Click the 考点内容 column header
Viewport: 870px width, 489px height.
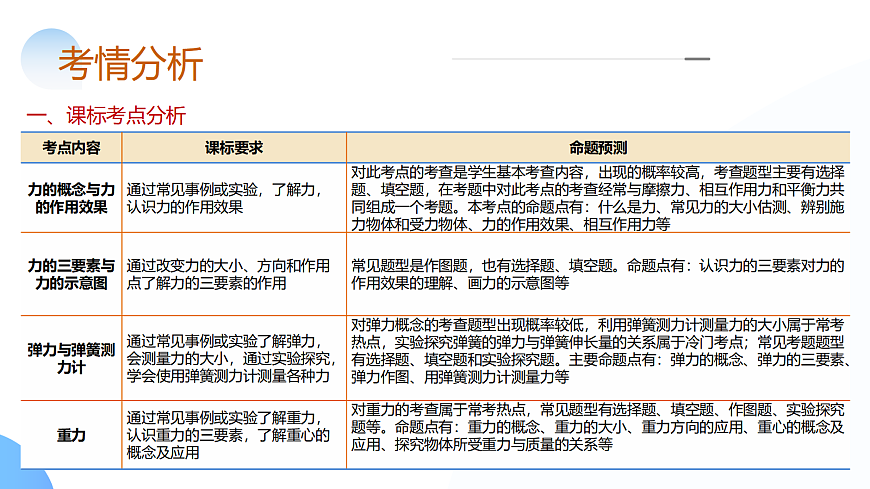pos(71,148)
